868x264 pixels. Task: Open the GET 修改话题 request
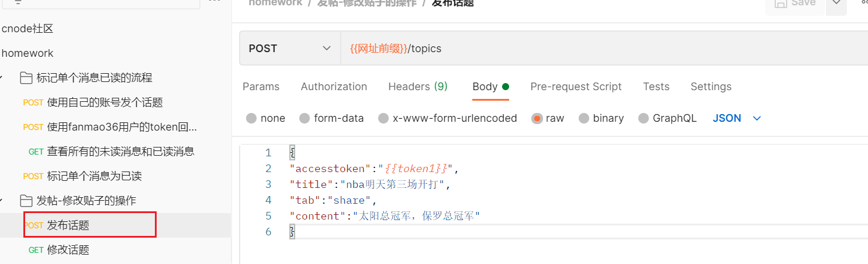68,250
